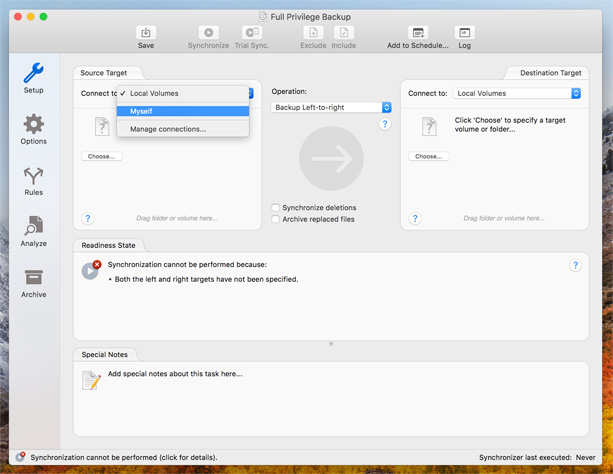Click the Save toolbar icon

point(146,32)
